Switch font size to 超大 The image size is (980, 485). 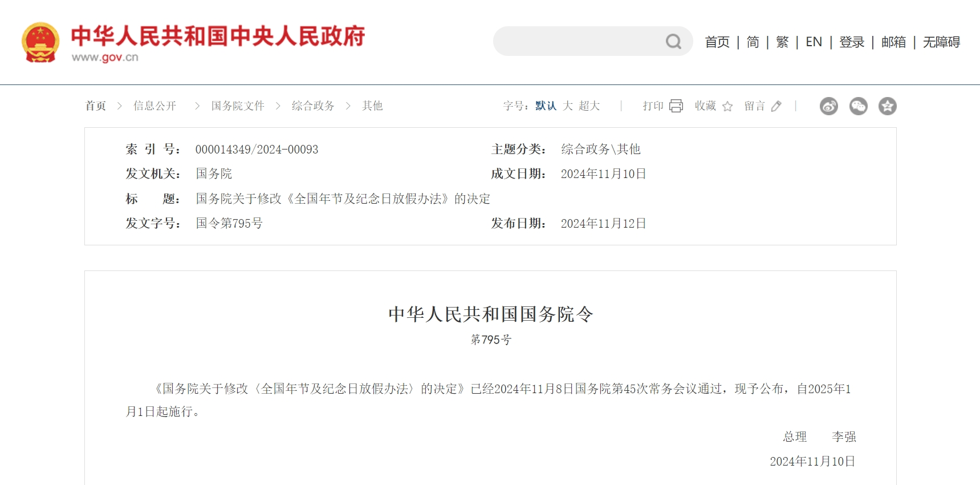point(589,106)
